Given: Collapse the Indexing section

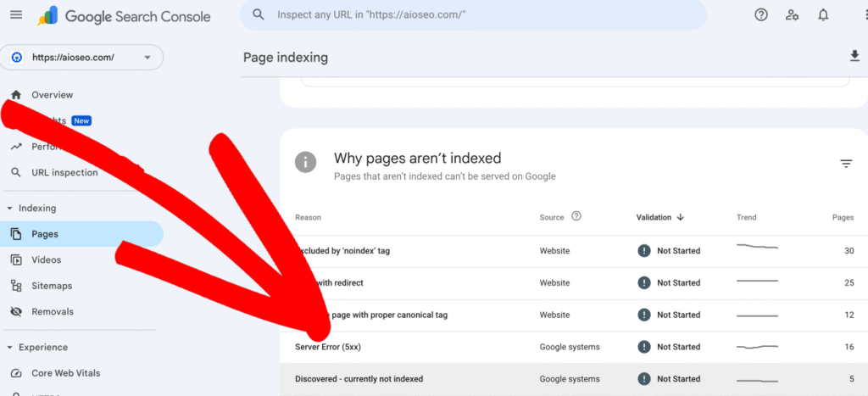Looking at the screenshot, I should click(9, 209).
